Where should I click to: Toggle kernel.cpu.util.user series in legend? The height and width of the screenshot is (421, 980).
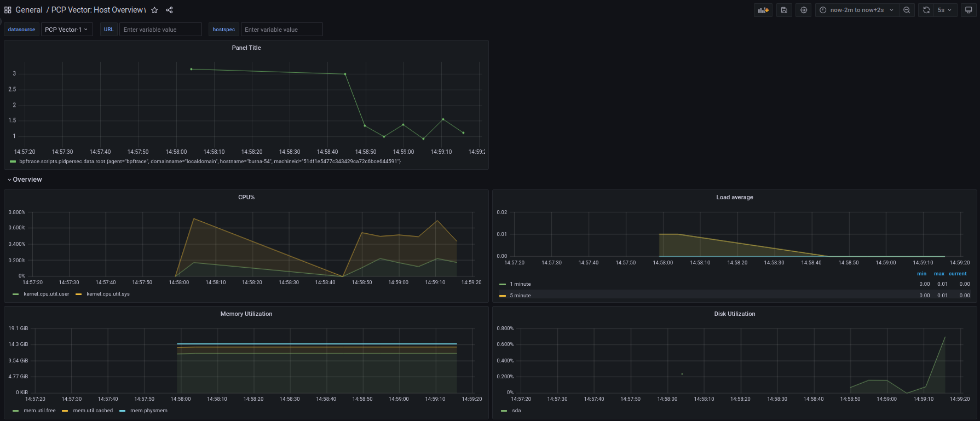46,294
